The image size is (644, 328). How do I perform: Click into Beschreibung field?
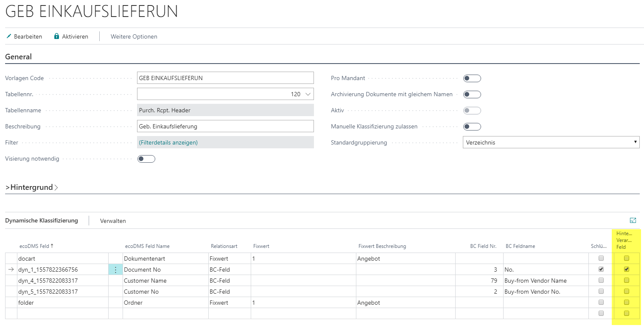tap(225, 126)
